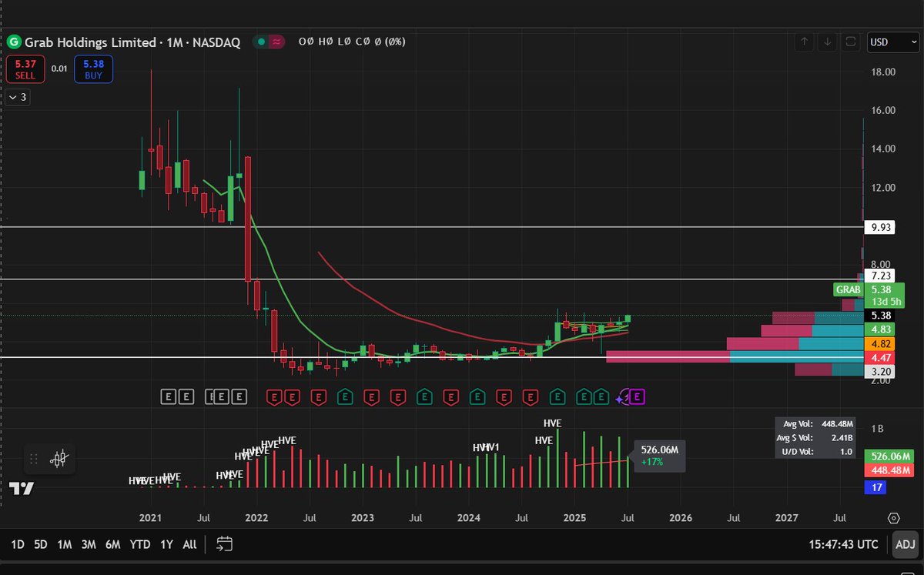Click the 5.38 BUY button
This screenshot has width=924, height=575.
93,69
